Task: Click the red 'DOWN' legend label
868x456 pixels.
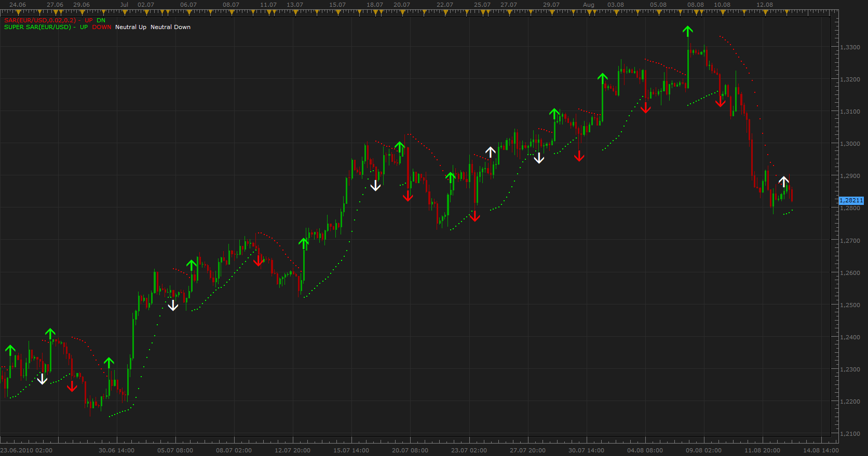Action: (102, 27)
